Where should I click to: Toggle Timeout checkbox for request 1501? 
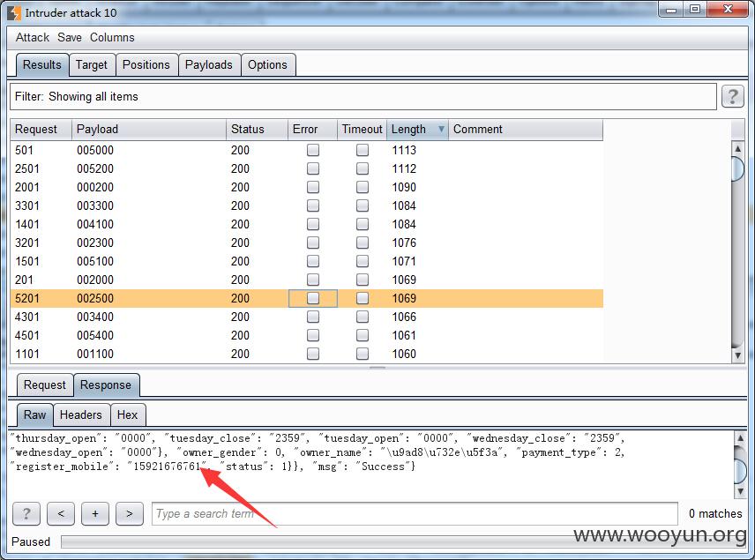[363, 261]
